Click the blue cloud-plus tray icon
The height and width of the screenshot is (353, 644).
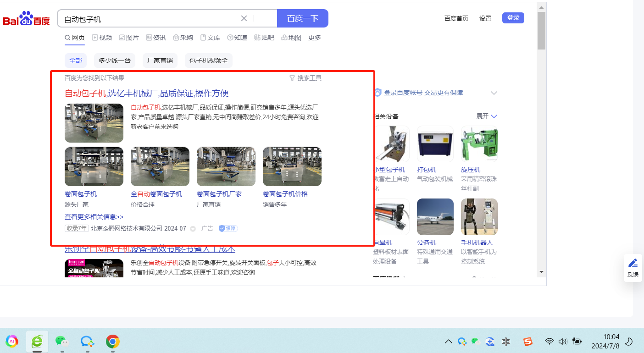point(490,341)
